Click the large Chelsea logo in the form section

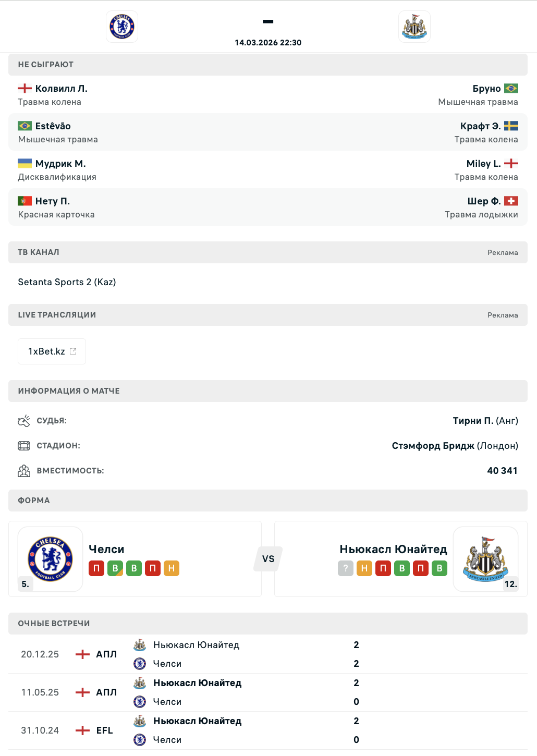pos(51,559)
